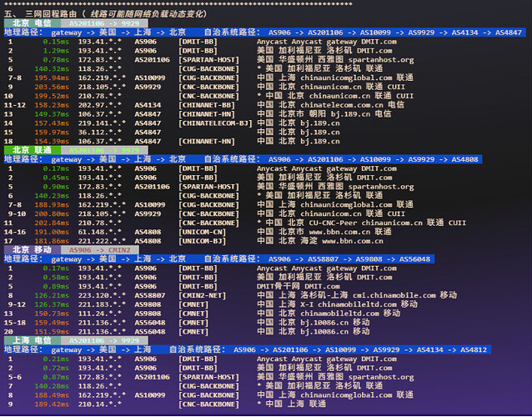Click the 199.52ms latency value
The height and width of the screenshot is (417, 532).
point(52,97)
